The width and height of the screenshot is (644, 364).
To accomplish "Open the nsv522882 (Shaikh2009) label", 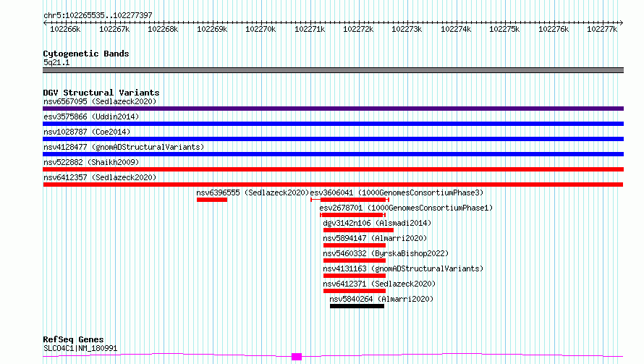I will (x=91, y=162).
